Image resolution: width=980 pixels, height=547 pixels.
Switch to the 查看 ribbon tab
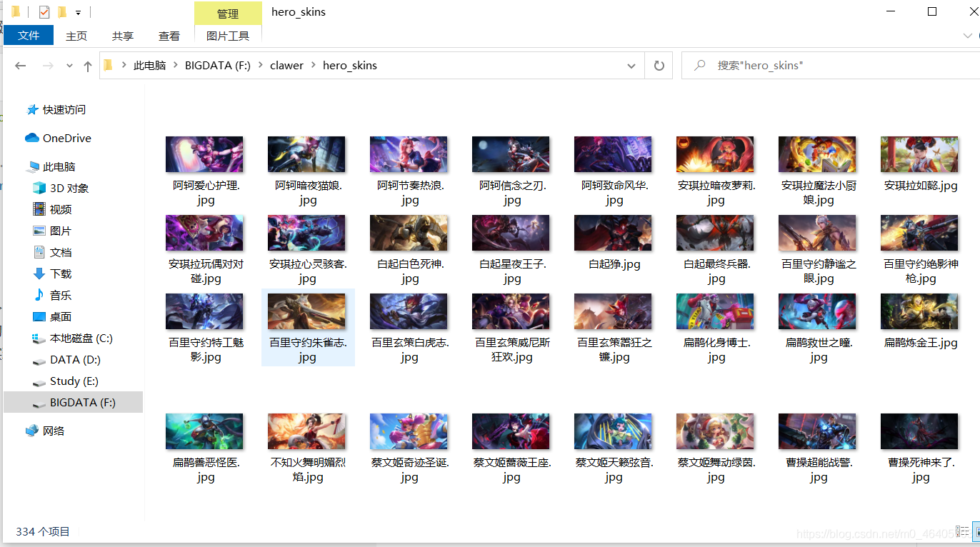click(x=169, y=36)
